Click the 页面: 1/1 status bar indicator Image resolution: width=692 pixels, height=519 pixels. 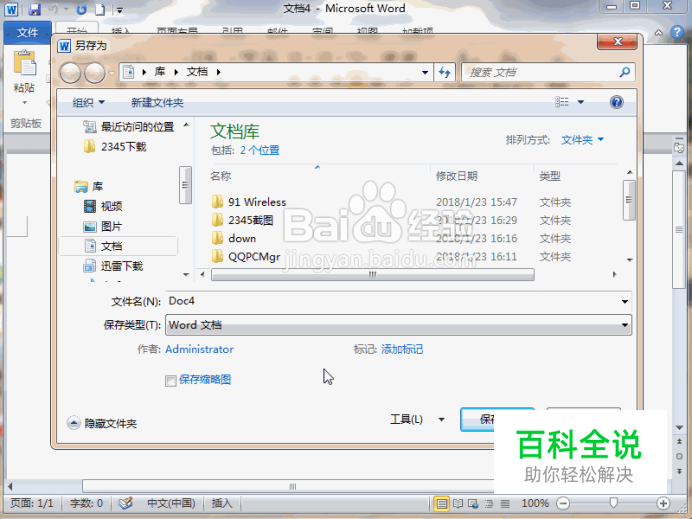(x=32, y=503)
